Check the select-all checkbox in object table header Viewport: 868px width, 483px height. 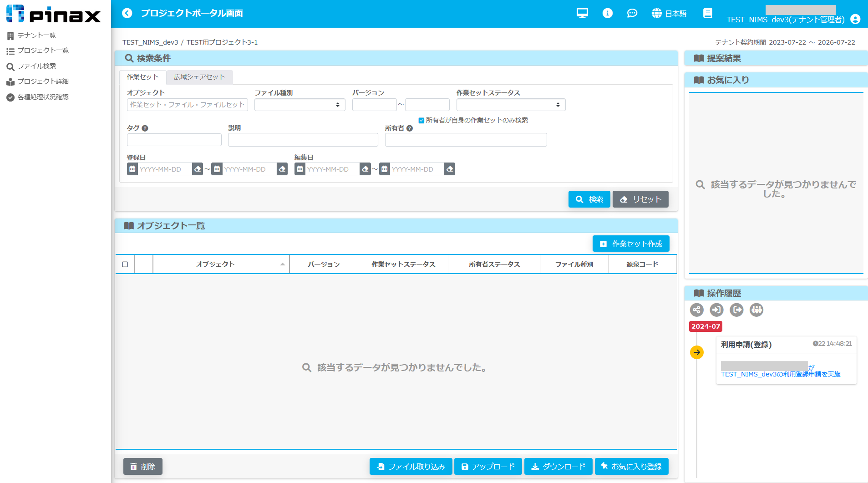[x=125, y=264]
